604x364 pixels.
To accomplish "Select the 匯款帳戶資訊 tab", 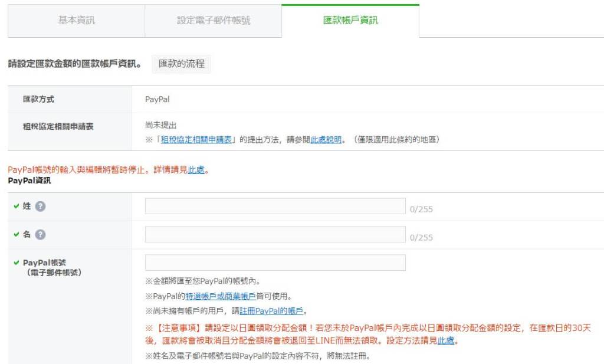I will (350, 21).
